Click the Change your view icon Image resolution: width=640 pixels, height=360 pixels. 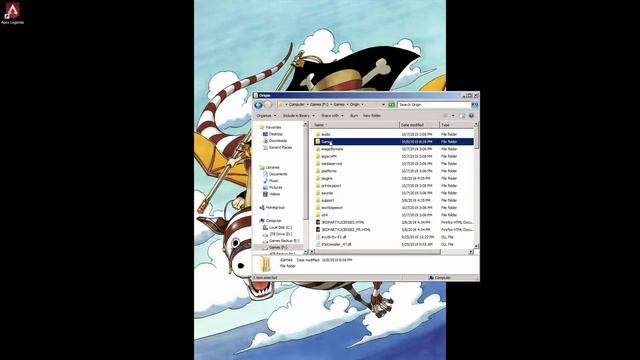pos(445,116)
